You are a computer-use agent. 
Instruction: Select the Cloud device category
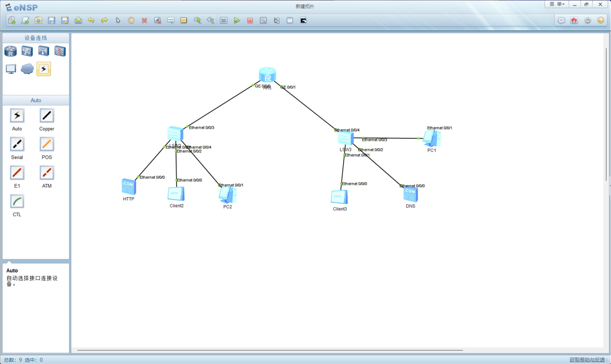(27, 69)
